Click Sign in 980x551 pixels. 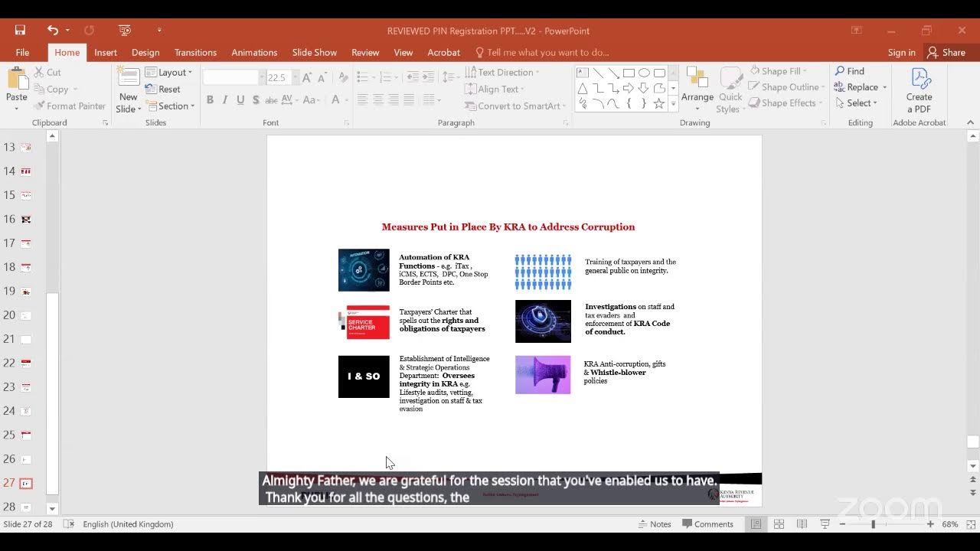tap(901, 52)
